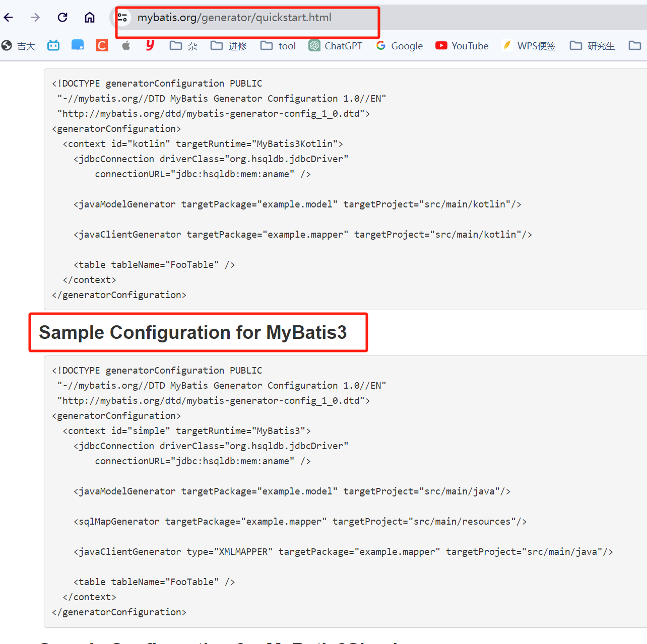647x644 pixels.
Task: Open the YouTube bookmark
Action: (462, 46)
